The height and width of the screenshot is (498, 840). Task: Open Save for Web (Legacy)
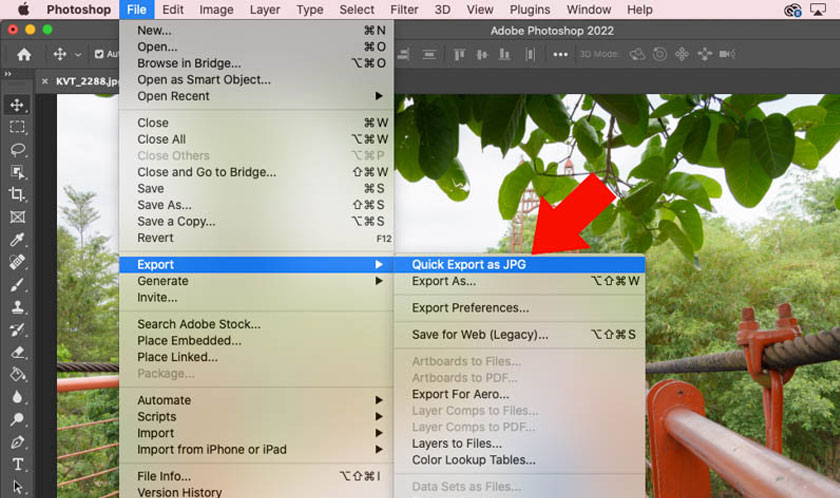(x=480, y=335)
